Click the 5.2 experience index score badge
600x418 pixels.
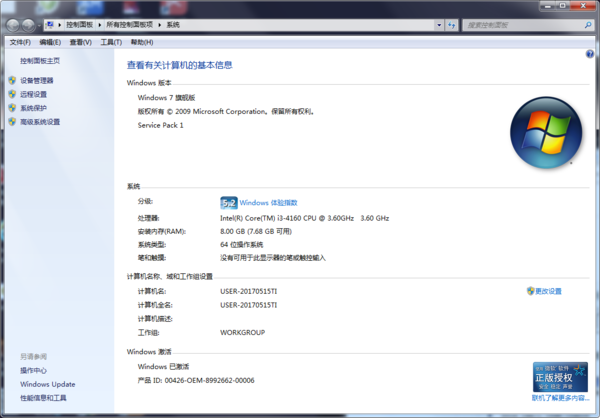[228, 202]
